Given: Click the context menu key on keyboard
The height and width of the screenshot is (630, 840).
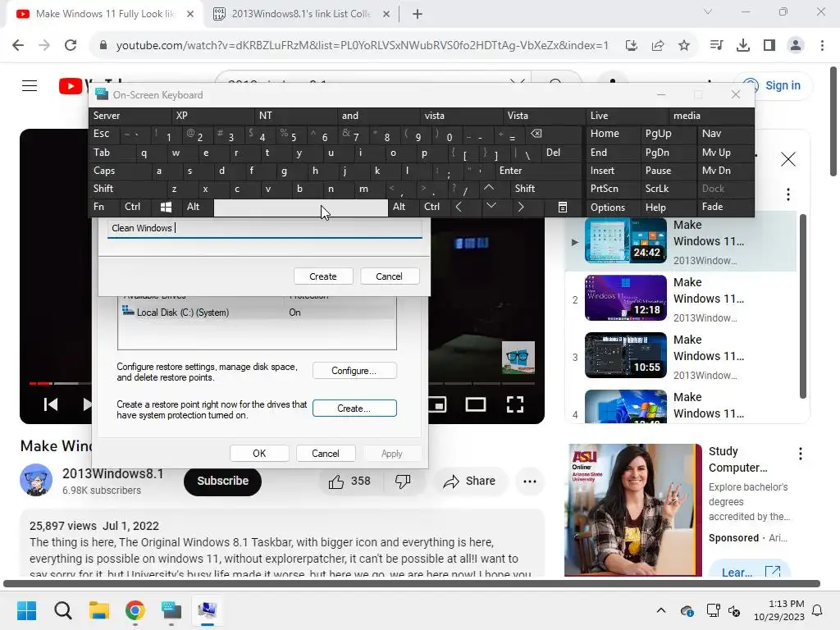Looking at the screenshot, I should (x=563, y=208).
